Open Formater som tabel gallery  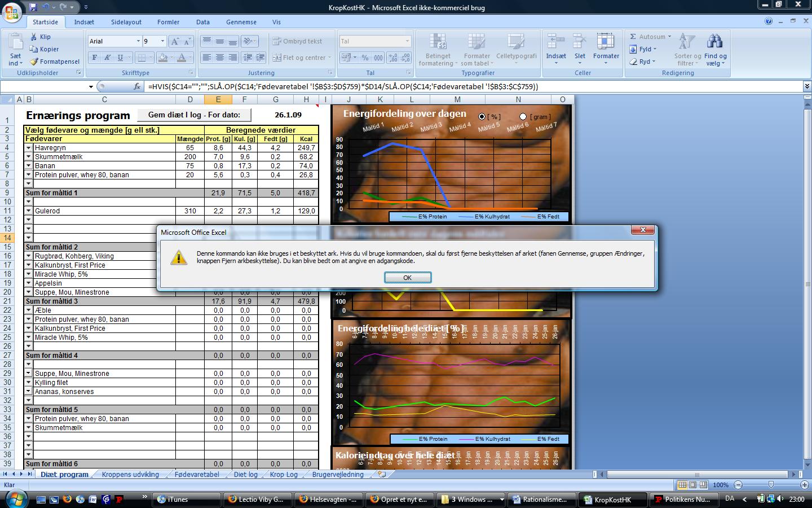(x=476, y=49)
